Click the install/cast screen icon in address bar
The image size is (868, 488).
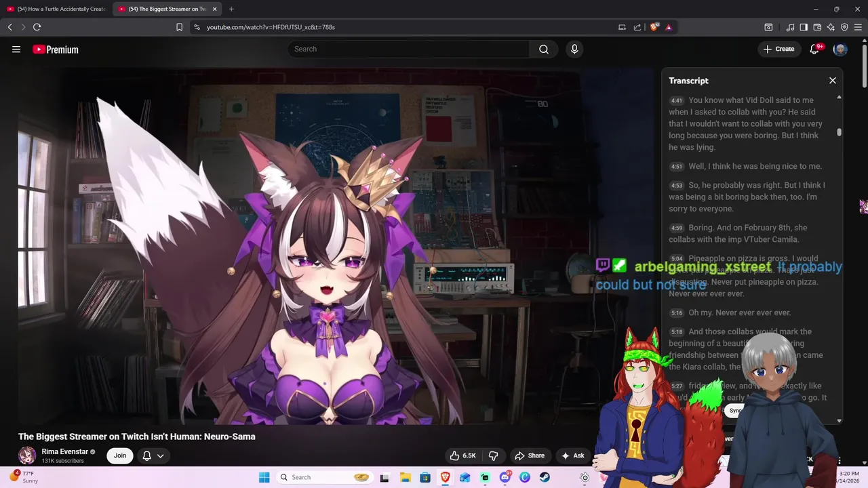coord(622,27)
